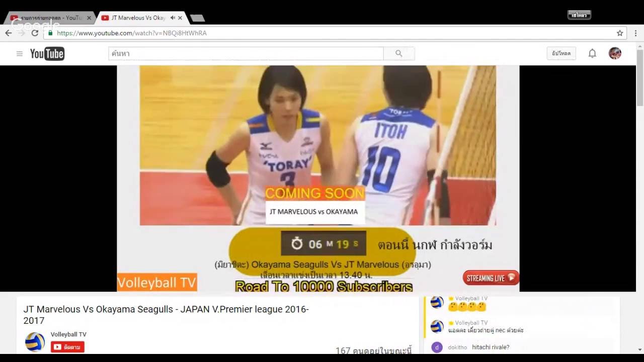Click the scrollbar down arrow

[639, 350]
